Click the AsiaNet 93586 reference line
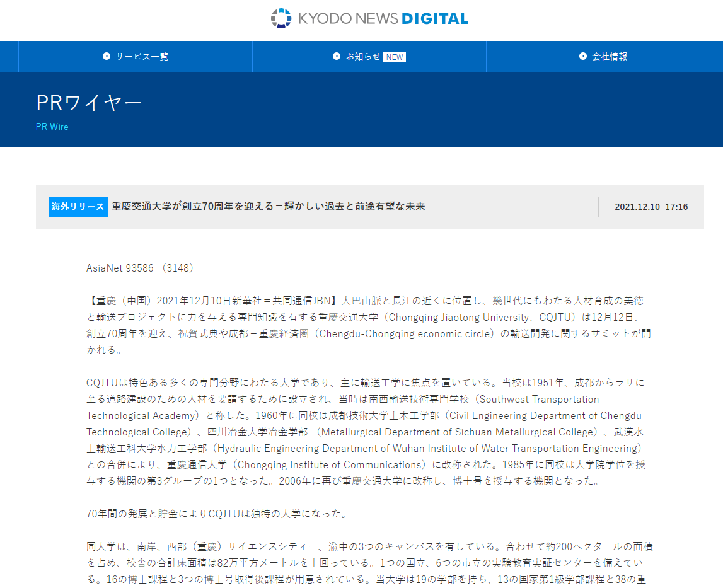Image resolution: width=723 pixels, height=588 pixels. (141, 268)
